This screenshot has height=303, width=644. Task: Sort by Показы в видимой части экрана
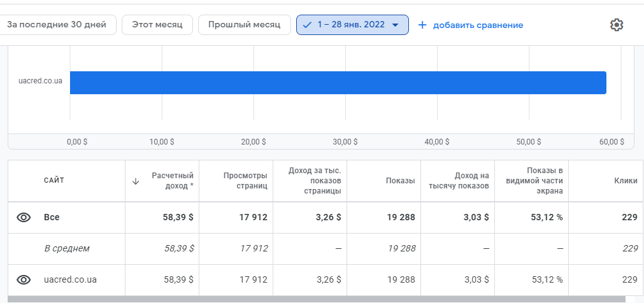[534, 181]
